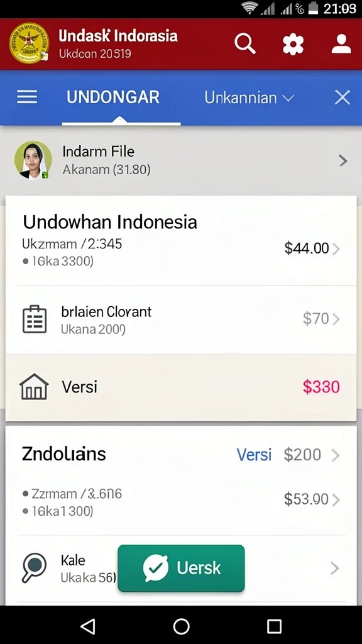Go back with Android back button
Screen dimensions: 362x644
coord(88,626)
